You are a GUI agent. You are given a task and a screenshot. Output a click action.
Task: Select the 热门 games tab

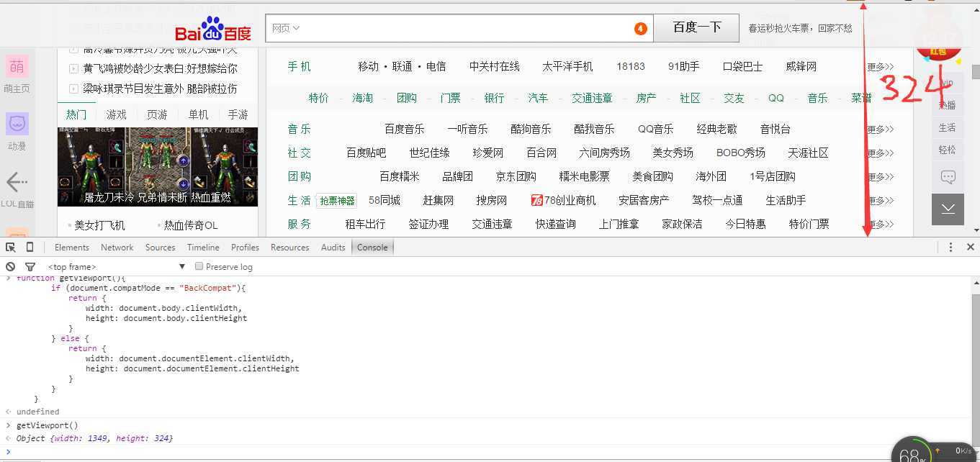tap(76, 114)
